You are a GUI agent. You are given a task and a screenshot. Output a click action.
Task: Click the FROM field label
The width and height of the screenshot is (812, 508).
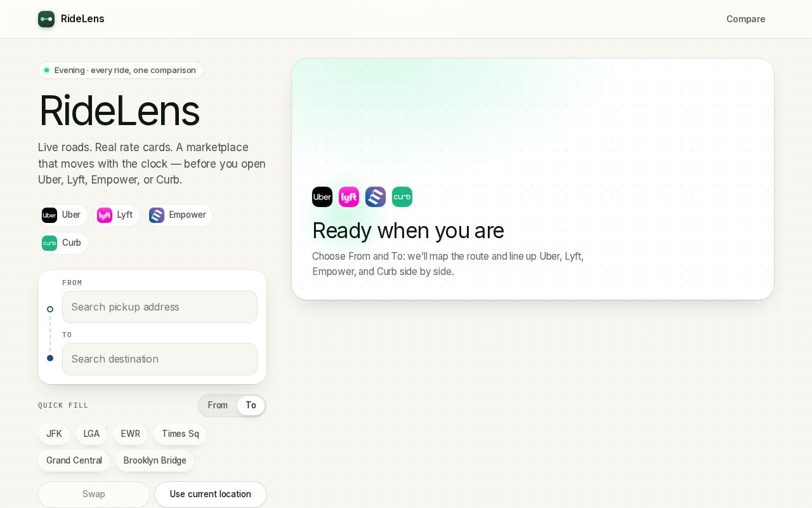(72, 283)
